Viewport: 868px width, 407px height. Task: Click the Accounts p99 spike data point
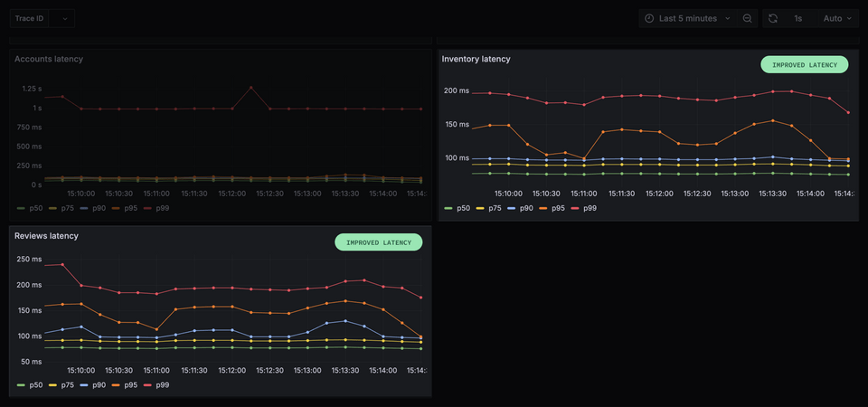(x=250, y=88)
